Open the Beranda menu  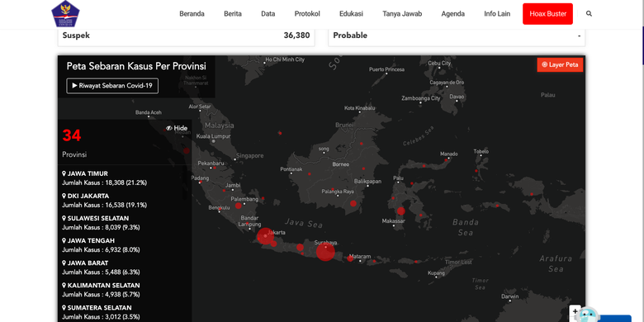(x=192, y=13)
